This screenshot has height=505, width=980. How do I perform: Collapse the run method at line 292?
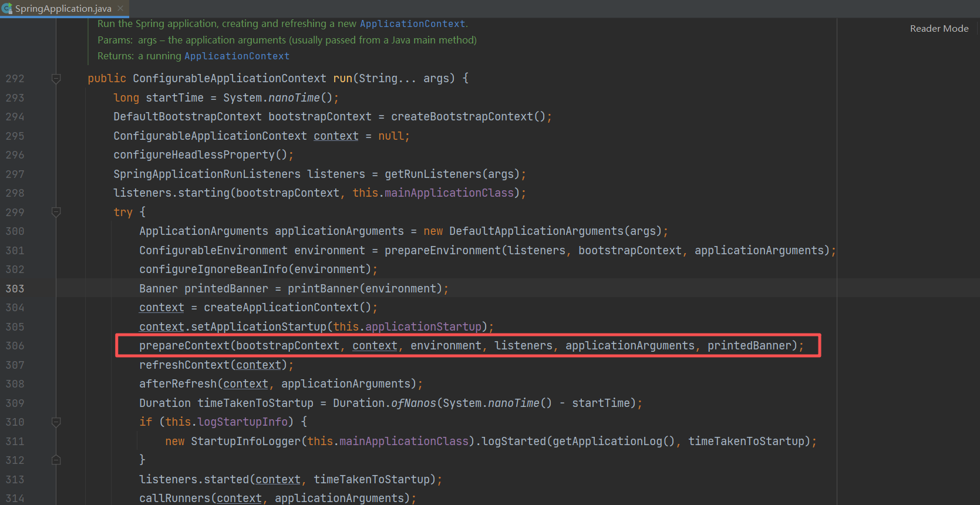56,78
